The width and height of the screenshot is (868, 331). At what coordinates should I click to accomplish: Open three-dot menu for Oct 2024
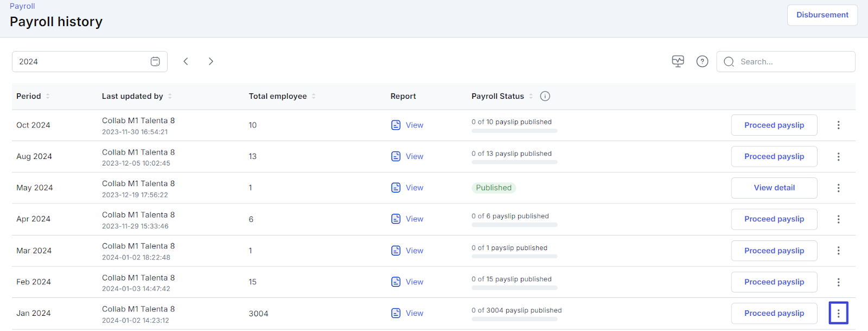click(x=838, y=125)
